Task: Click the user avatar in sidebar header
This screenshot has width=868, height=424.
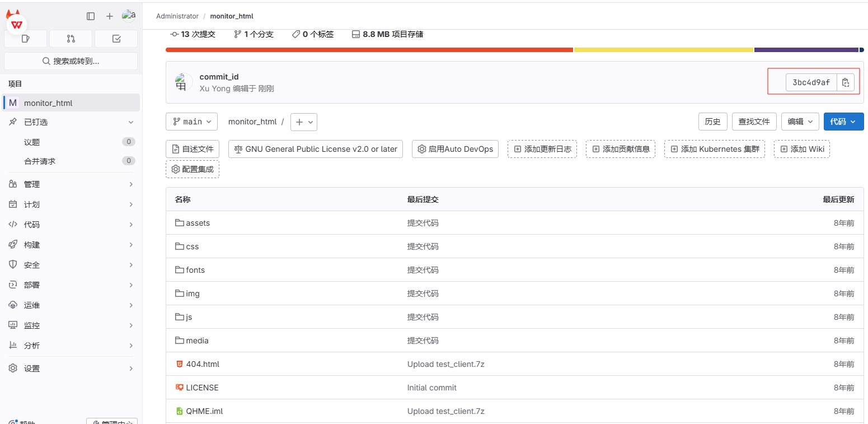Action: tap(128, 16)
